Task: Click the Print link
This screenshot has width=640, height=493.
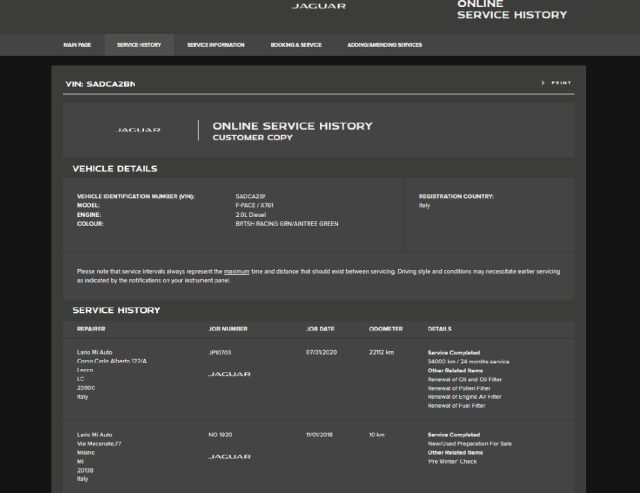Action: pyautogui.click(x=561, y=83)
